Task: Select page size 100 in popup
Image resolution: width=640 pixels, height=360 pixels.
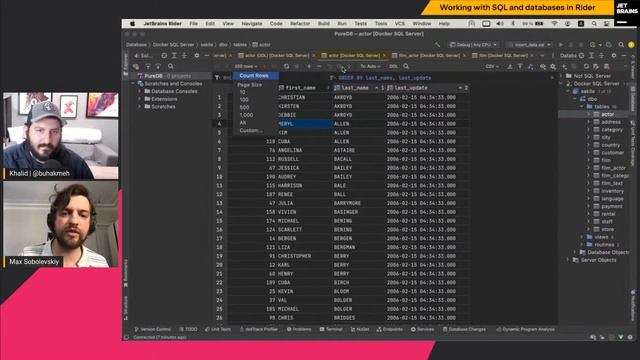Action: (244, 100)
